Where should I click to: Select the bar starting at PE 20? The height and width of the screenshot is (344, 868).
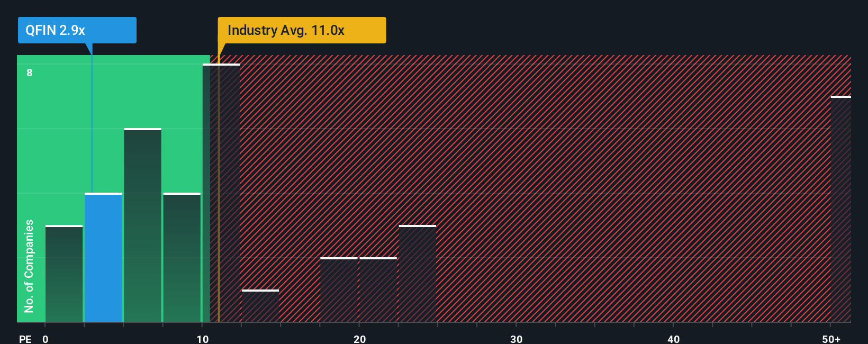click(378, 289)
